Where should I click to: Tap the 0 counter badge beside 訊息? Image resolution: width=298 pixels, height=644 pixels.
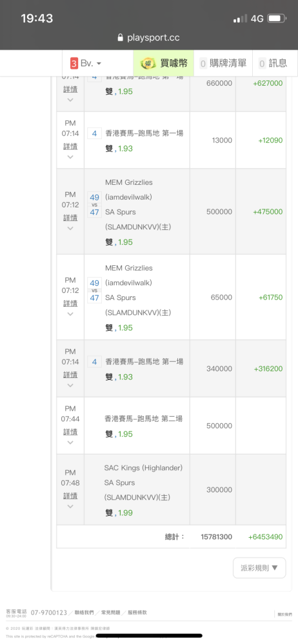point(263,63)
